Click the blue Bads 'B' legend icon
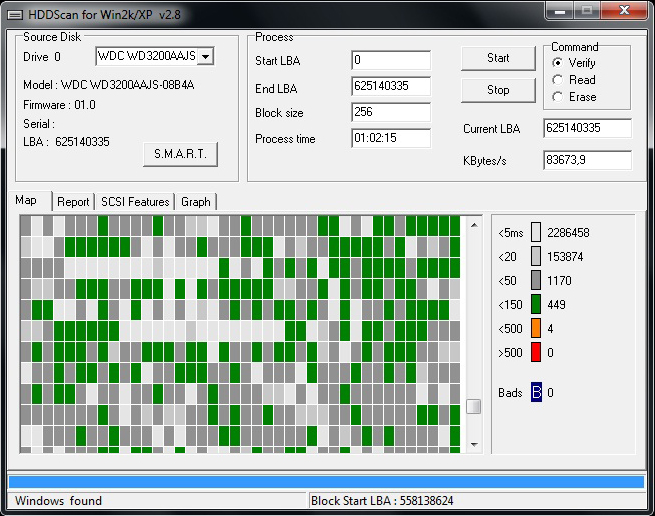655x516 pixels. coord(536,393)
